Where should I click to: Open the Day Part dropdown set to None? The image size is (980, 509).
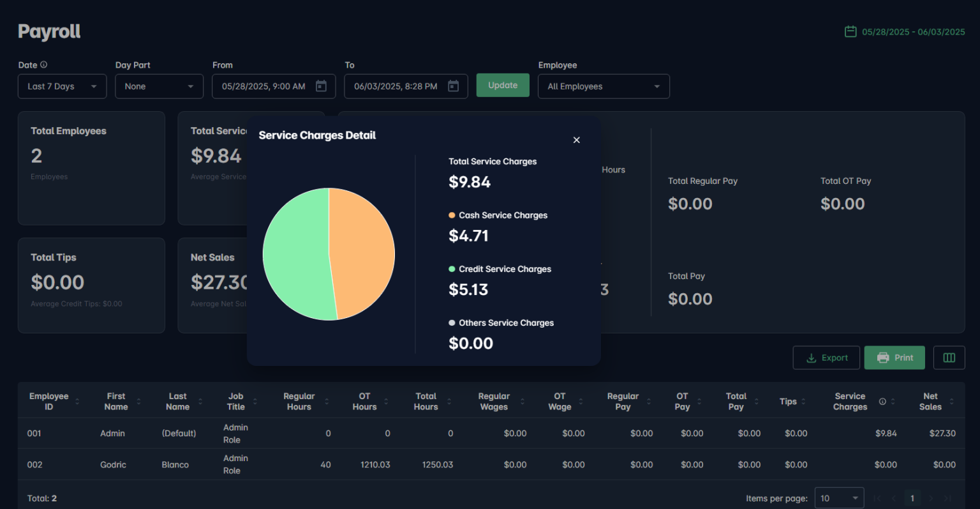pos(159,86)
